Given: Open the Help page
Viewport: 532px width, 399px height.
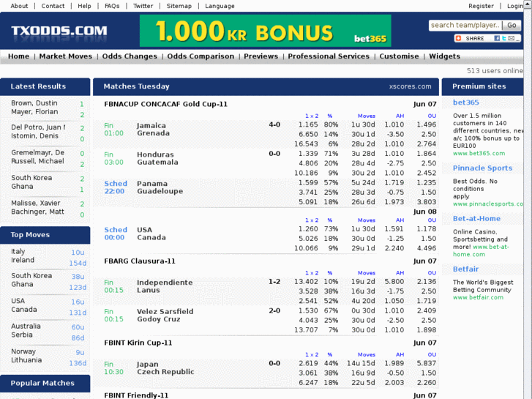Looking at the screenshot, I should [x=84, y=6].
